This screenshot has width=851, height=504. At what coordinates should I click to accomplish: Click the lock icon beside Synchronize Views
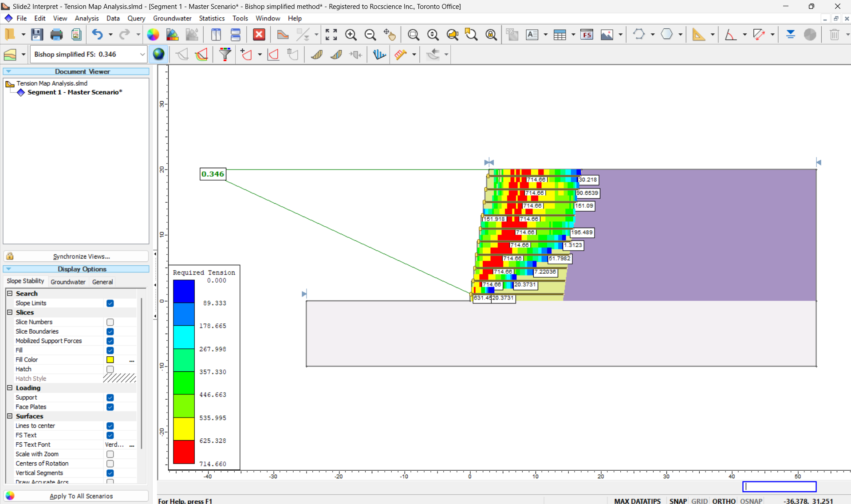pos(10,256)
